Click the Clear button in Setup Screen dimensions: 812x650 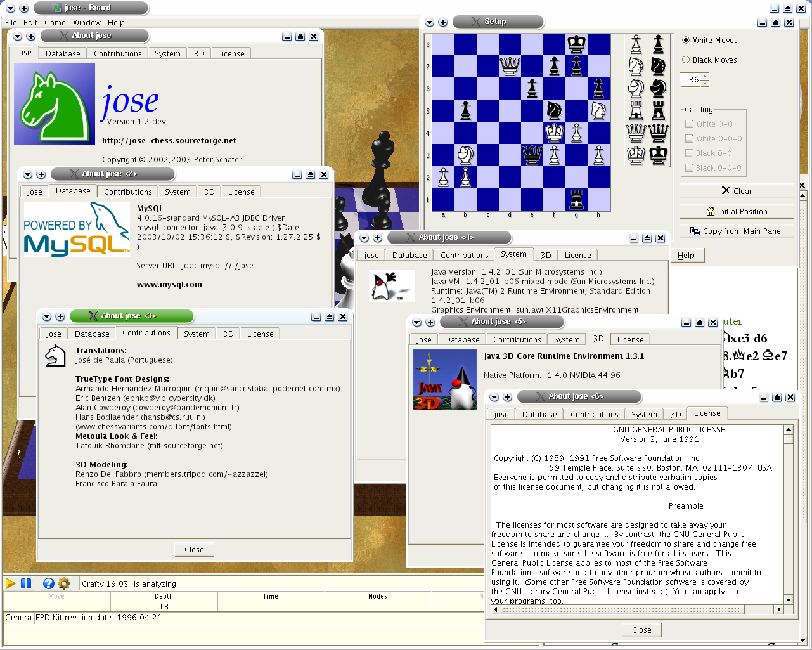pyautogui.click(x=737, y=191)
